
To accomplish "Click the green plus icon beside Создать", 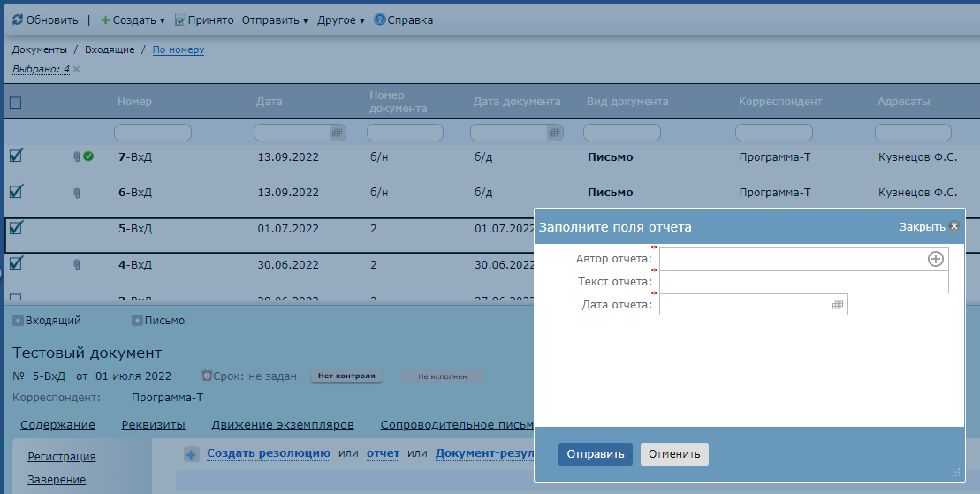I will click(x=106, y=20).
